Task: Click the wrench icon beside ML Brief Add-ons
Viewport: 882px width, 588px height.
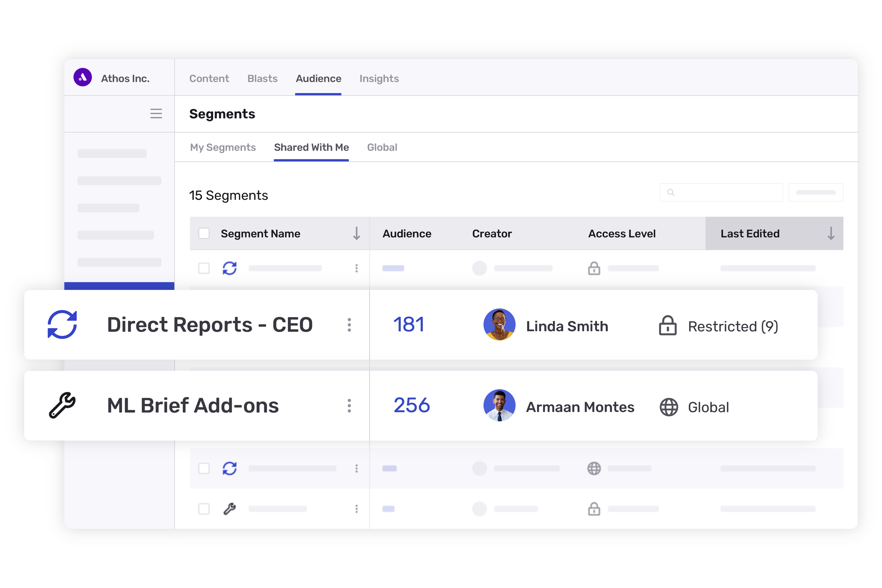Action: [x=62, y=406]
